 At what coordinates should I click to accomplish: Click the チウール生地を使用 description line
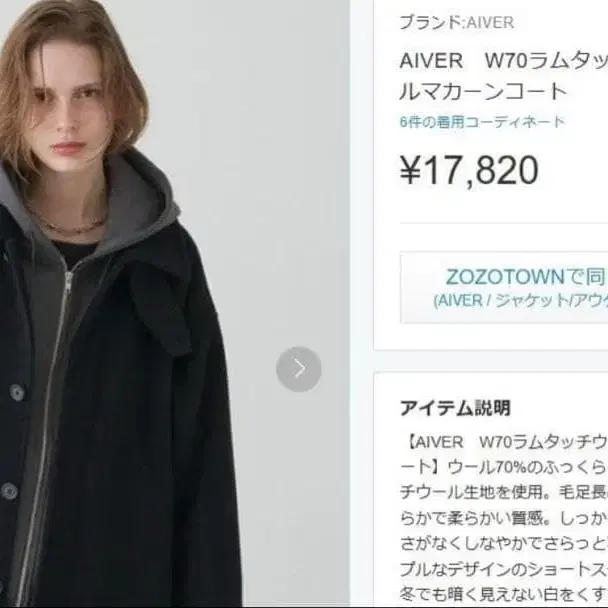(504, 492)
